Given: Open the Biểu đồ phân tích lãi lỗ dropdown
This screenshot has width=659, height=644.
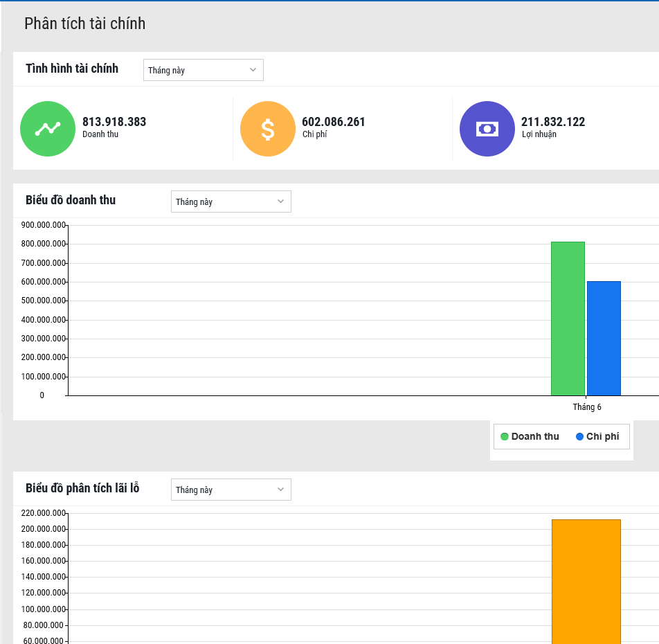Looking at the screenshot, I should 231,490.
